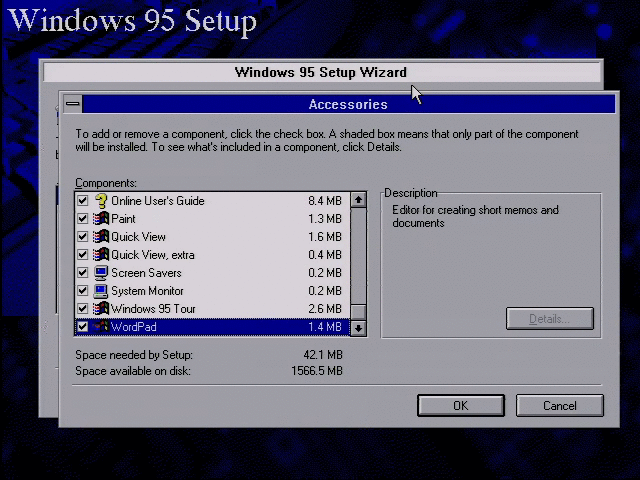This screenshot has width=640, height=480.
Task: Uncheck the WordPad checkbox
Action: coord(83,327)
